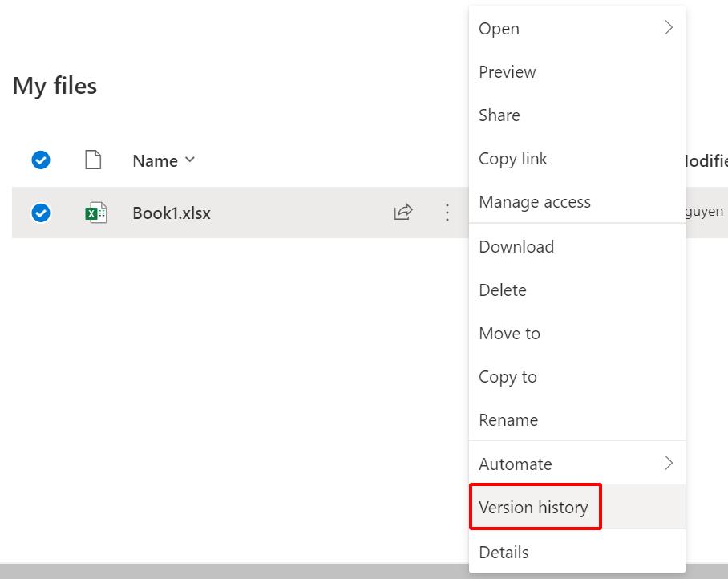Click Move to menu option
This screenshot has width=728, height=579.
[510, 334]
